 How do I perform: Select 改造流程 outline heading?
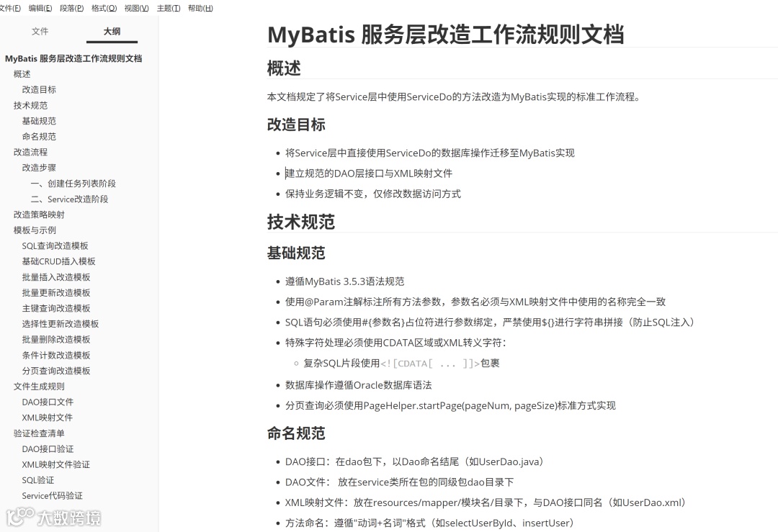[30, 152]
